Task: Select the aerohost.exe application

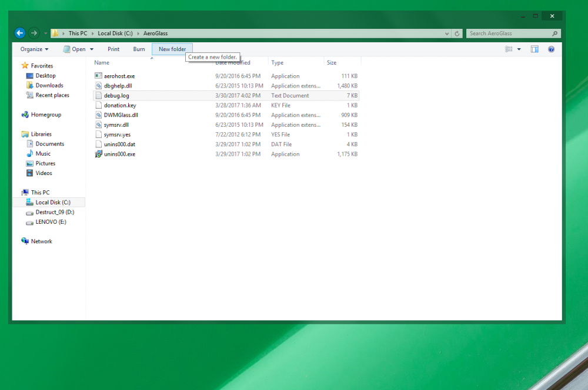Action: coord(120,76)
